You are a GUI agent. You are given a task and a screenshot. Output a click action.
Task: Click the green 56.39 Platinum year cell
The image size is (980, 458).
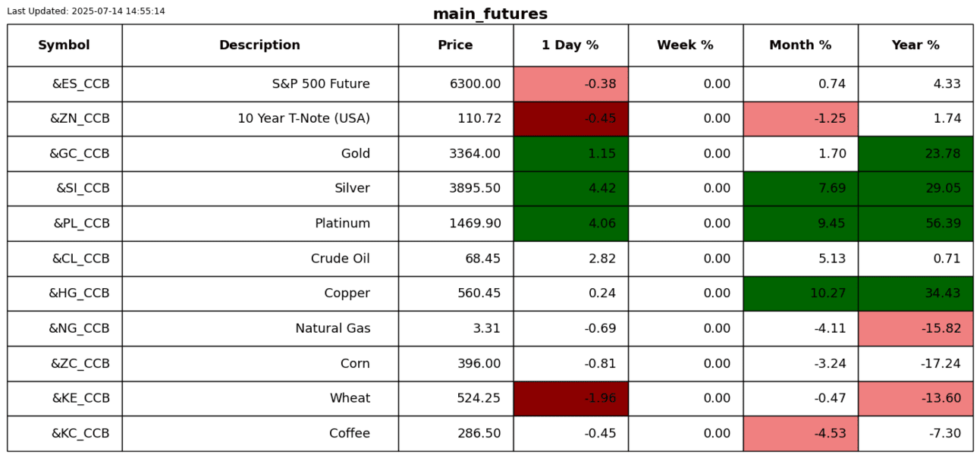915,224
